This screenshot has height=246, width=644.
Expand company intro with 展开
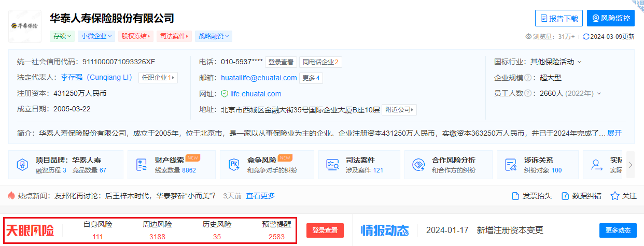tap(614, 133)
